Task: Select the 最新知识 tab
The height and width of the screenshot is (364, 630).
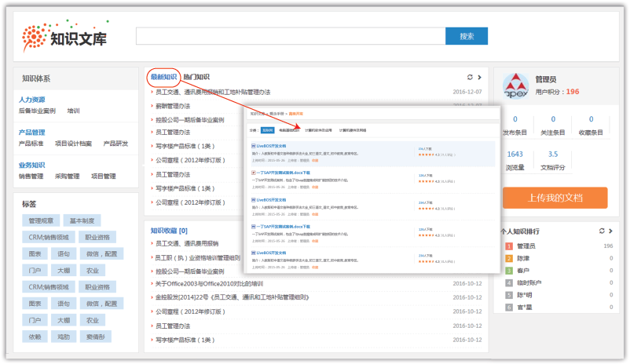Action: pos(163,77)
